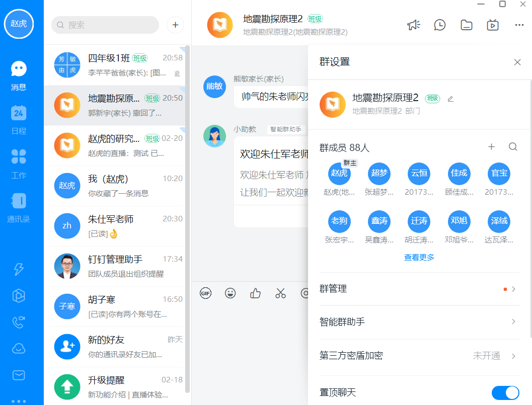Search group members magnifier icon
The image size is (532, 405).
[513, 147]
